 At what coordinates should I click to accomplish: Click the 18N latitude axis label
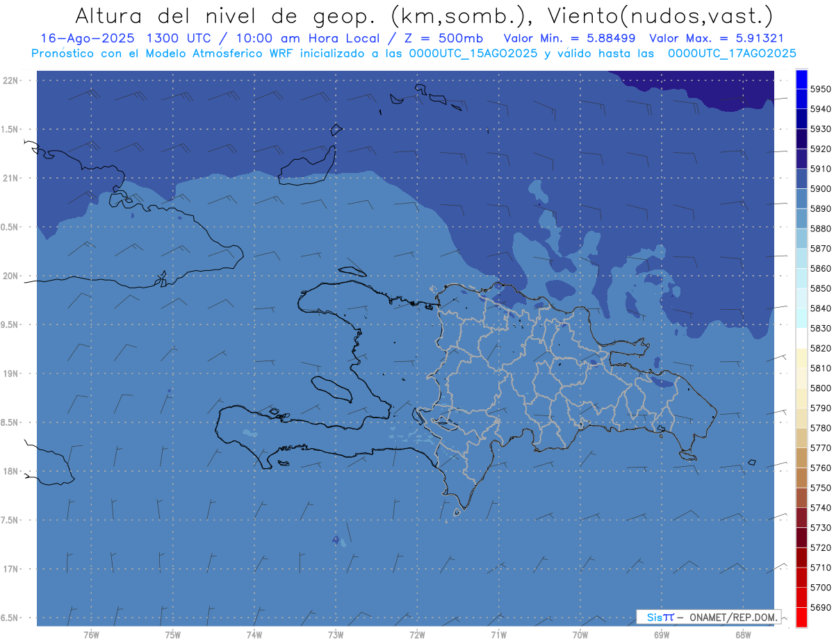tap(11, 471)
